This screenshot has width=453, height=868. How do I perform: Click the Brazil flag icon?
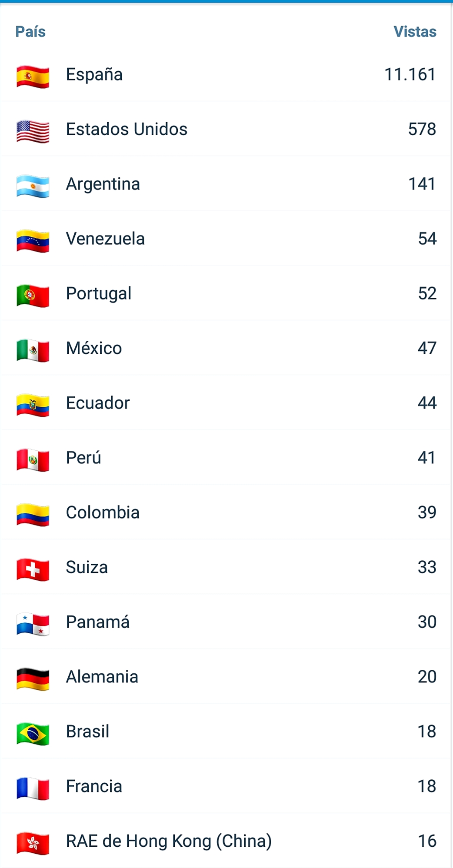pyautogui.click(x=33, y=734)
